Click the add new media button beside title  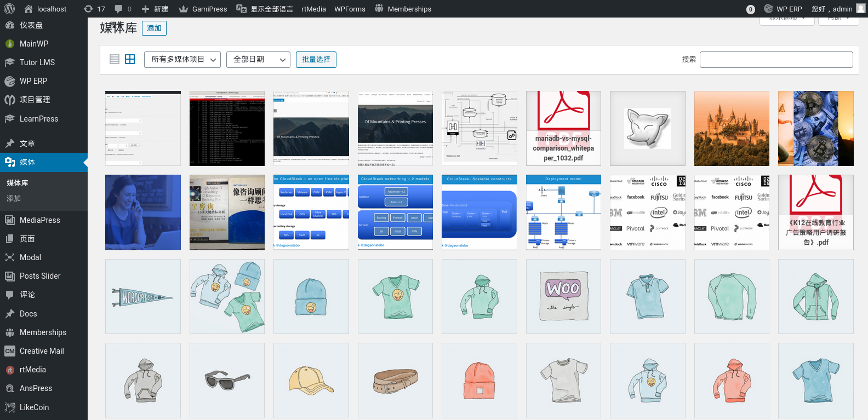[154, 28]
